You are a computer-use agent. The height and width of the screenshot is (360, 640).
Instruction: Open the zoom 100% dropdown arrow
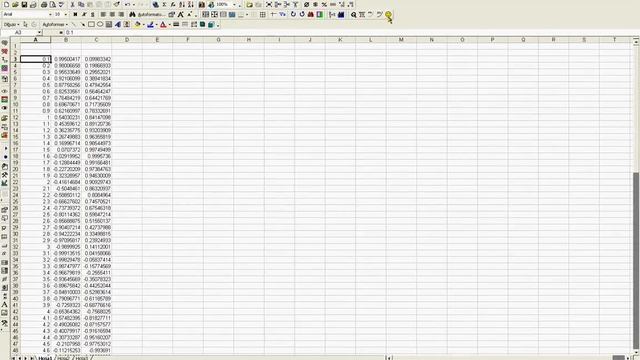pos(234,4)
